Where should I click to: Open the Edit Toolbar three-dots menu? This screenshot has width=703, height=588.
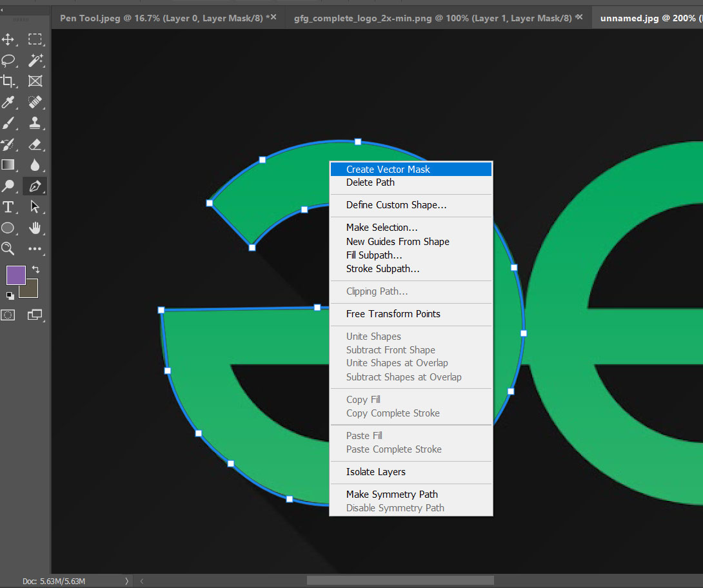(35, 249)
